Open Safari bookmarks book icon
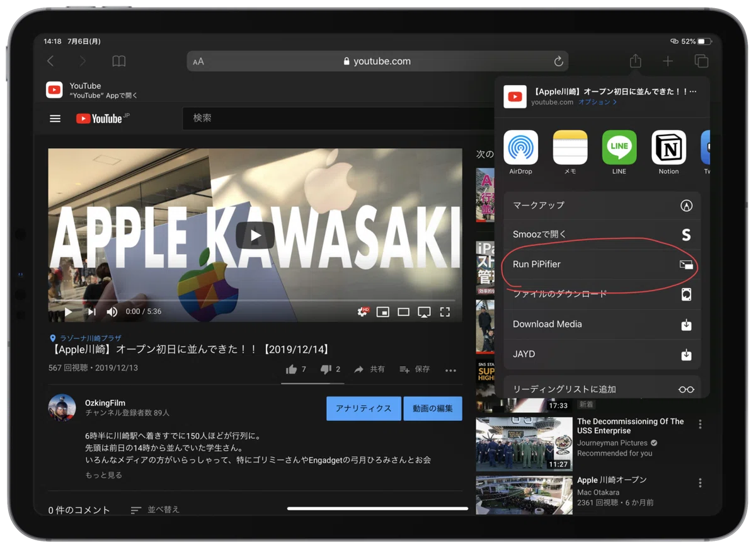 (118, 61)
